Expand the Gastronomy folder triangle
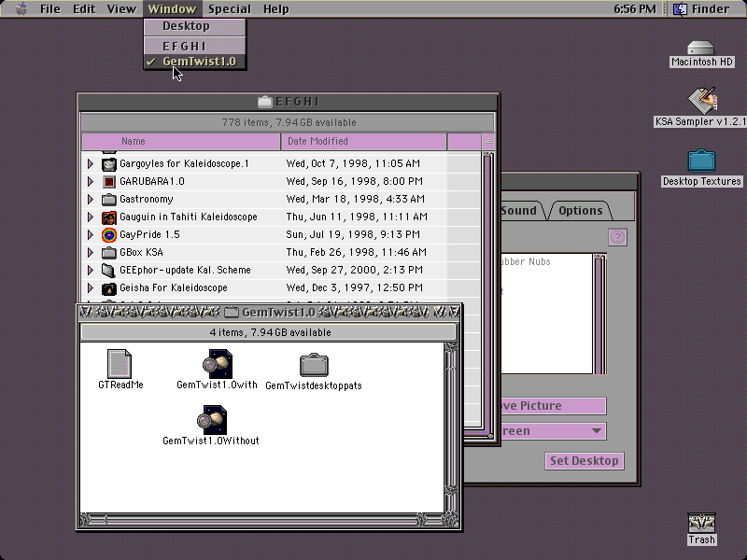 pos(90,199)
